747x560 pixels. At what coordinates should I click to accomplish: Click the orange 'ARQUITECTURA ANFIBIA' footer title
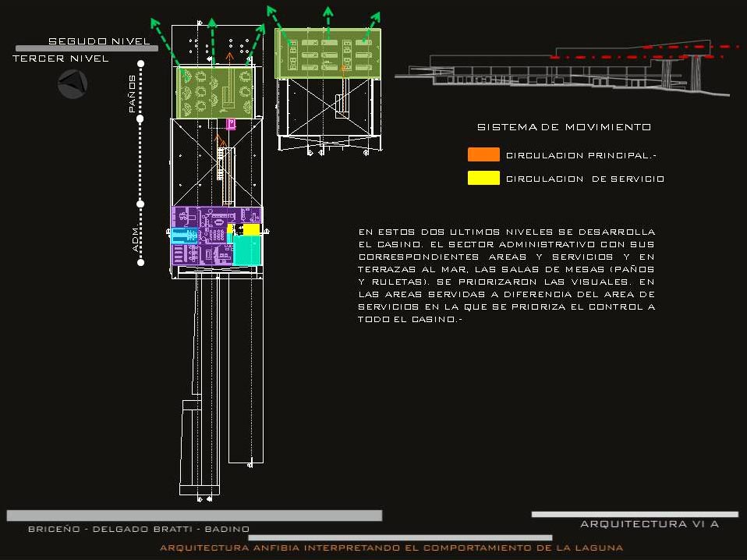[x=391, y=548]
